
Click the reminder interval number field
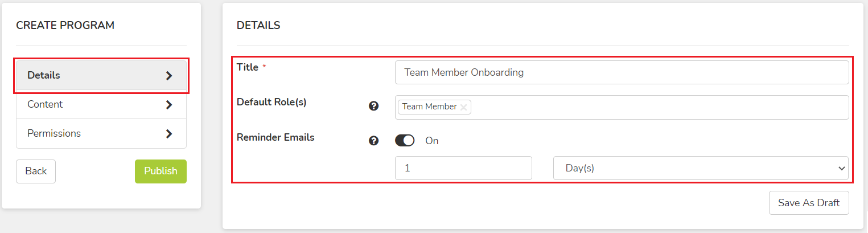[x=463, y=168]
